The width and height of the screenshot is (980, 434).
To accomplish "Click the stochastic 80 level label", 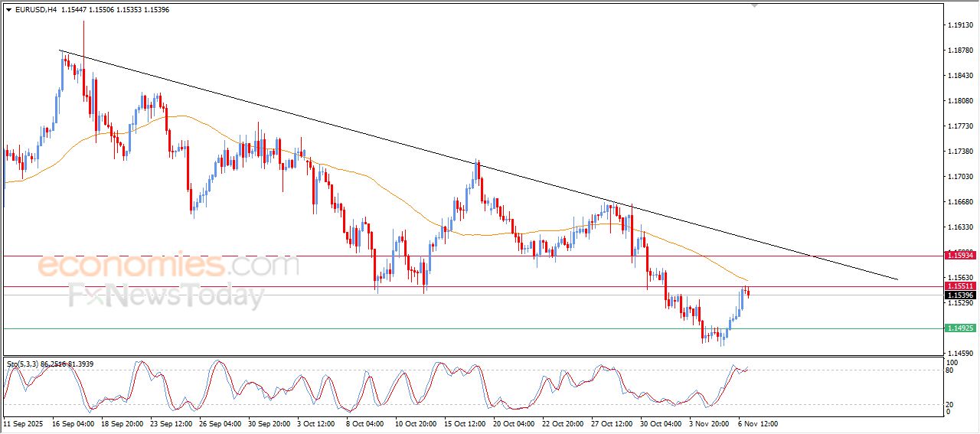I will 950,370.
